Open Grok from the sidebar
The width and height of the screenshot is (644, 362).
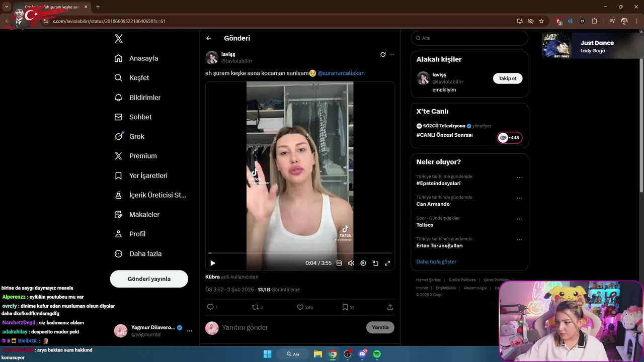[129, 136]
